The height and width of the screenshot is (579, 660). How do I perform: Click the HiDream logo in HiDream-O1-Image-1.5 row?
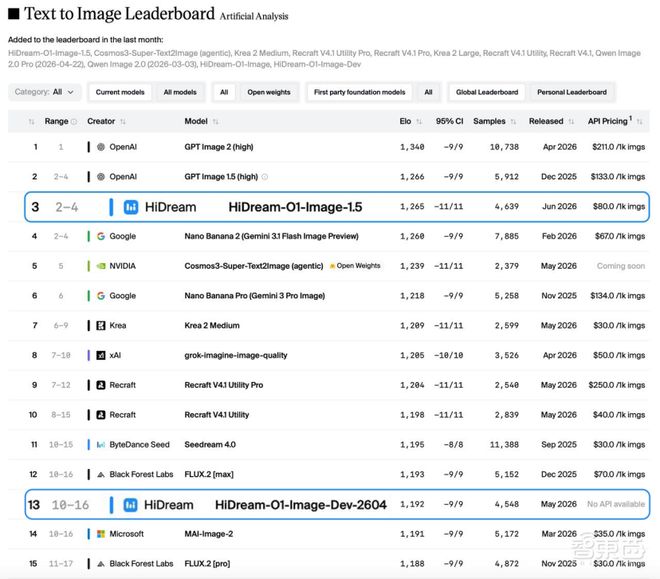(x=131, y=207)
